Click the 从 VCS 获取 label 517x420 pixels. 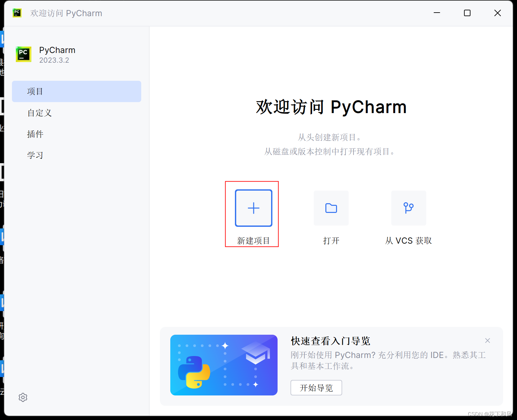tap(408, 241)
